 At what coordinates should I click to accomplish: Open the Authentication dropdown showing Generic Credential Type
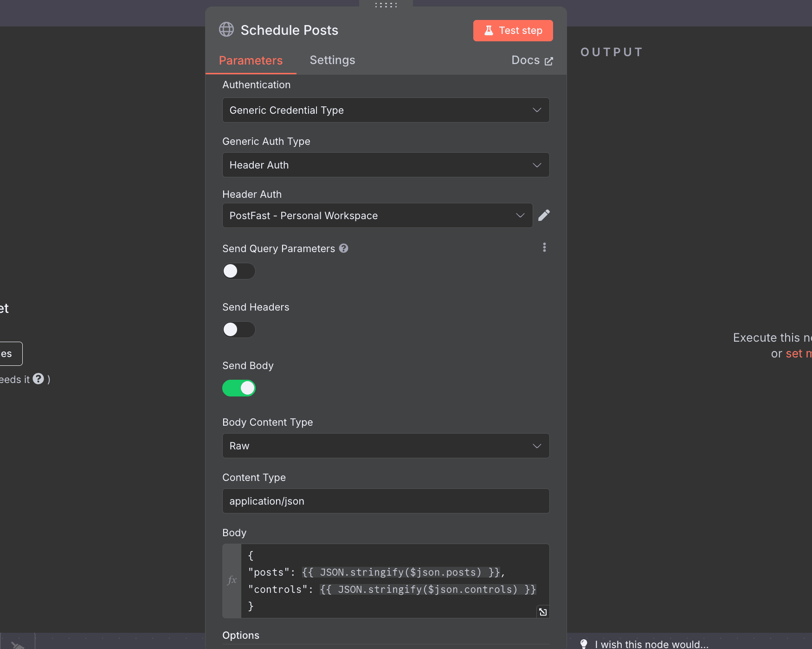pos(386,110)
